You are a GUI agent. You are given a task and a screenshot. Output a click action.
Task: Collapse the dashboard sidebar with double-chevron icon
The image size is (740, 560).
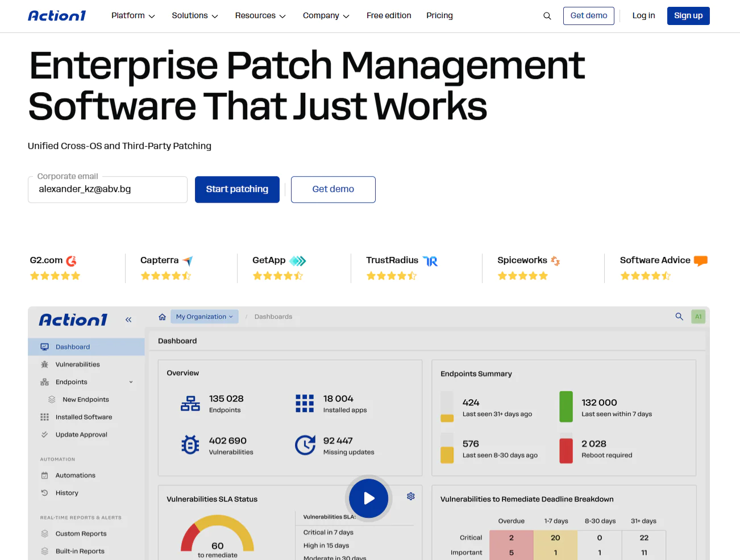pyautogui.click(x=128, y=320)
